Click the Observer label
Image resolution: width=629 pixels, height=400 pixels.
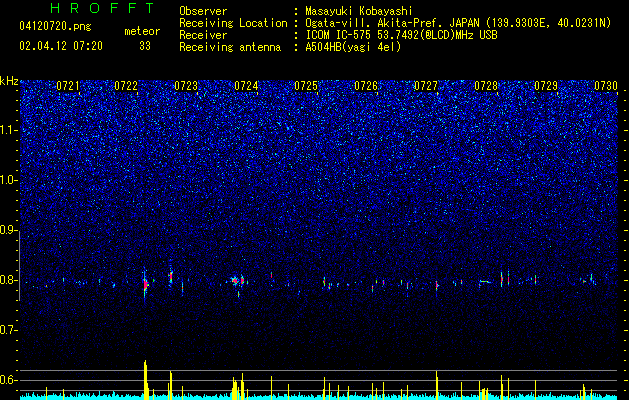tap(203, 12)
